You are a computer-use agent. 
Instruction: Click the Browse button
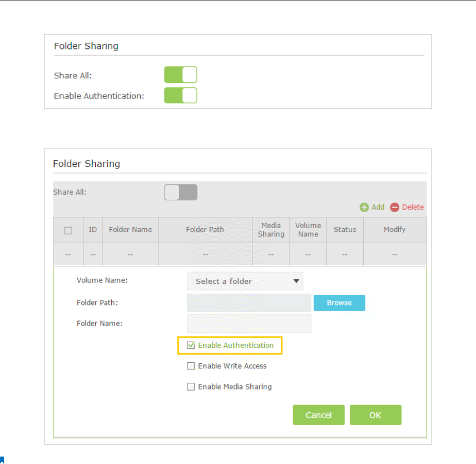click(339, 303)
